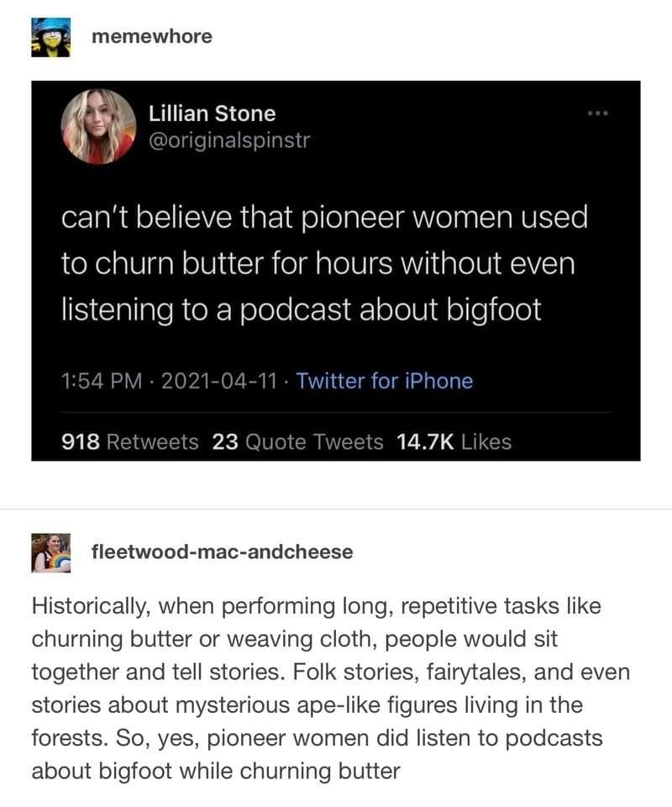View the 23 Quote Tweets list
672x807 pixels.
point(297,441)
